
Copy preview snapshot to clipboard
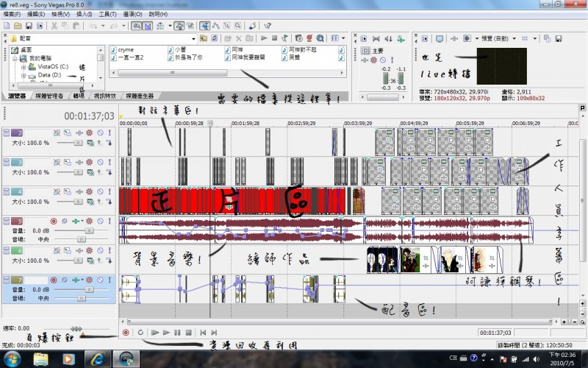click(547, 38)
